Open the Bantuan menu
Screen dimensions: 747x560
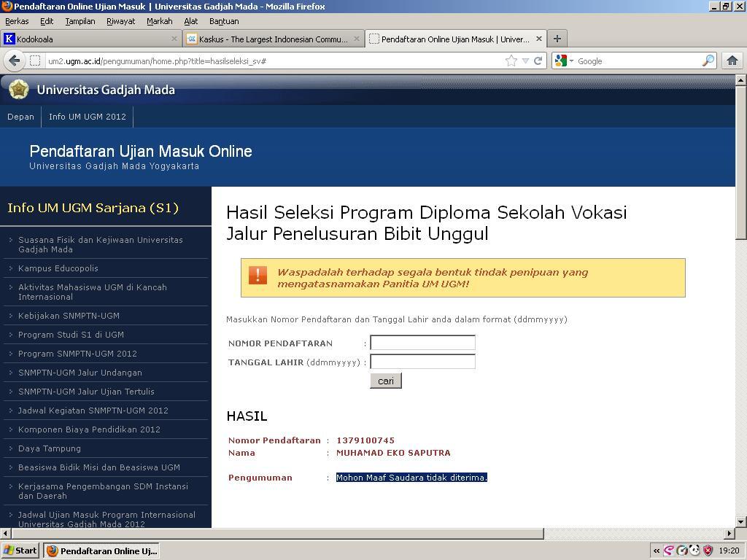(224, 21)
